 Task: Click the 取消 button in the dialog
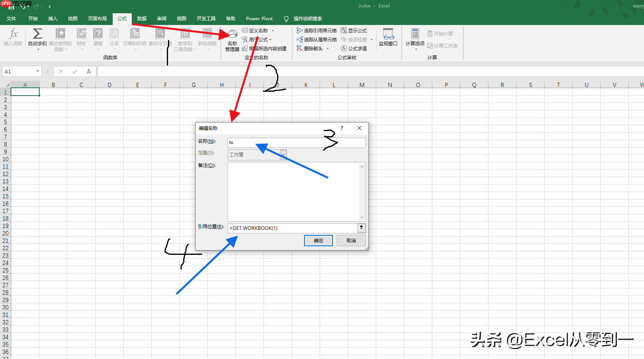pos(351,240)
